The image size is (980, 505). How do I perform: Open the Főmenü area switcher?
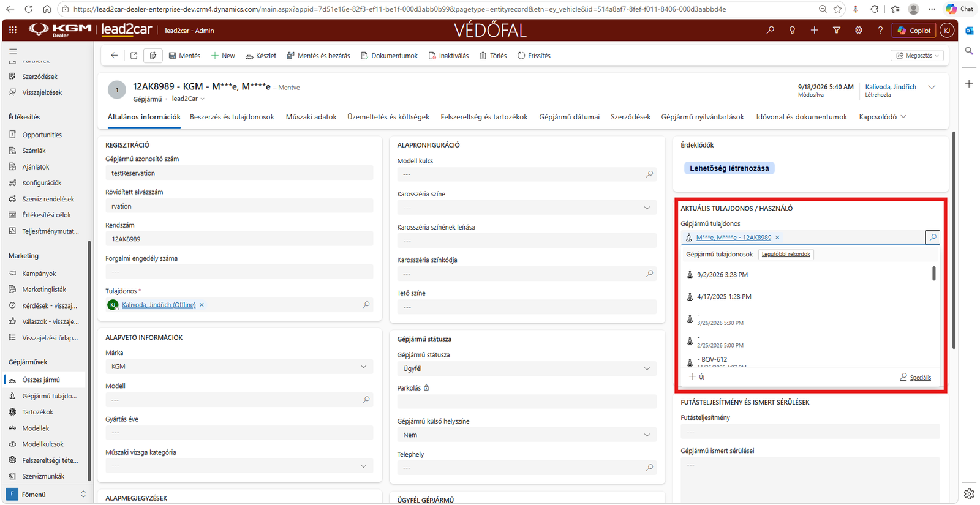47,495
